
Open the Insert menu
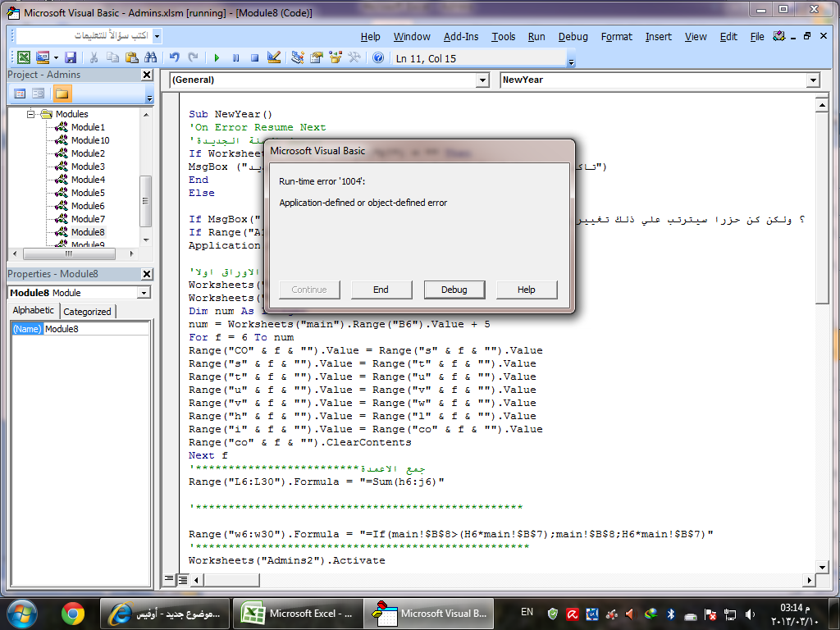(659, 36)
